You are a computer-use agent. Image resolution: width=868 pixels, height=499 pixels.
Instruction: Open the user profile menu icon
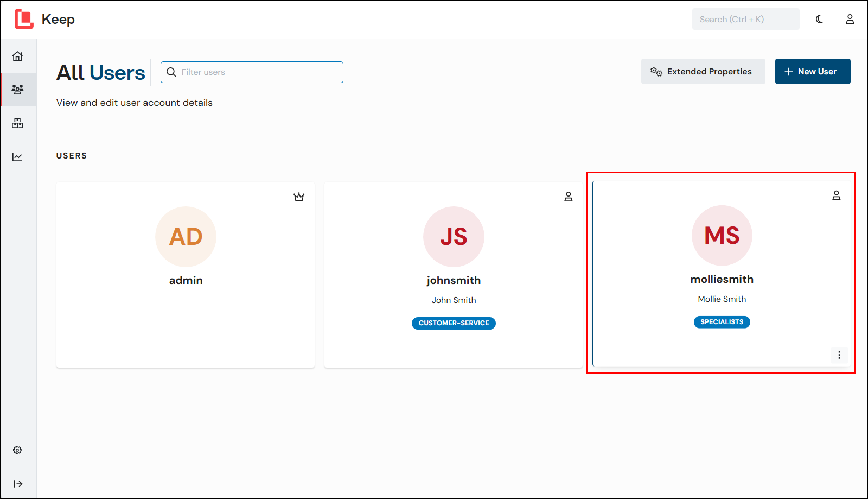click(850, 19)
